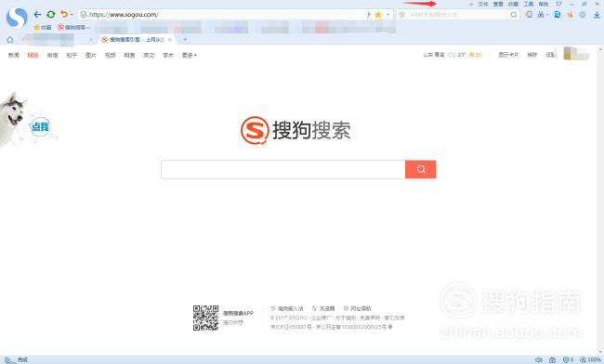The image size is (604, 364).
Task: Open the 文件 menu
Action: [x=483, y=4]
